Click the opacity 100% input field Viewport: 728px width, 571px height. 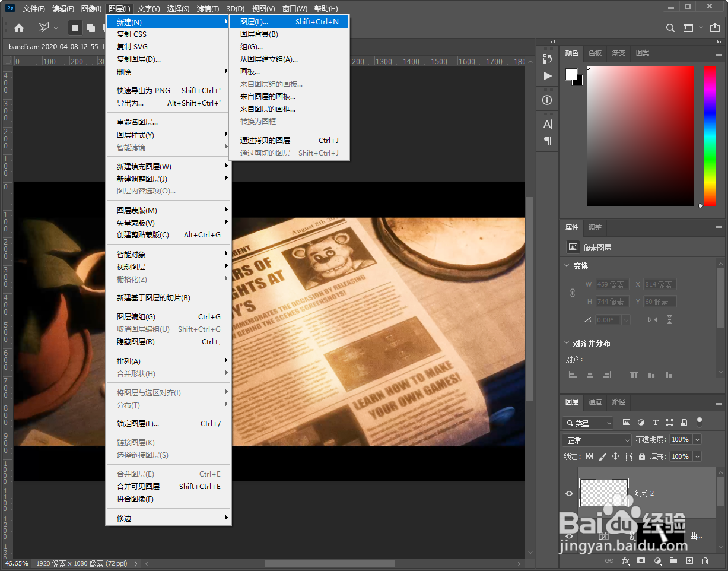(680, 440)
